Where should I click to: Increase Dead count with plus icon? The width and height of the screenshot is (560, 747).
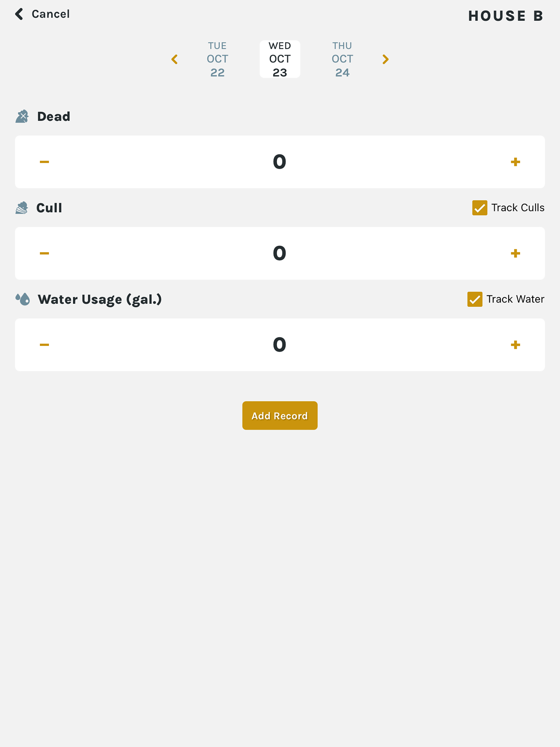pos(515,162)
